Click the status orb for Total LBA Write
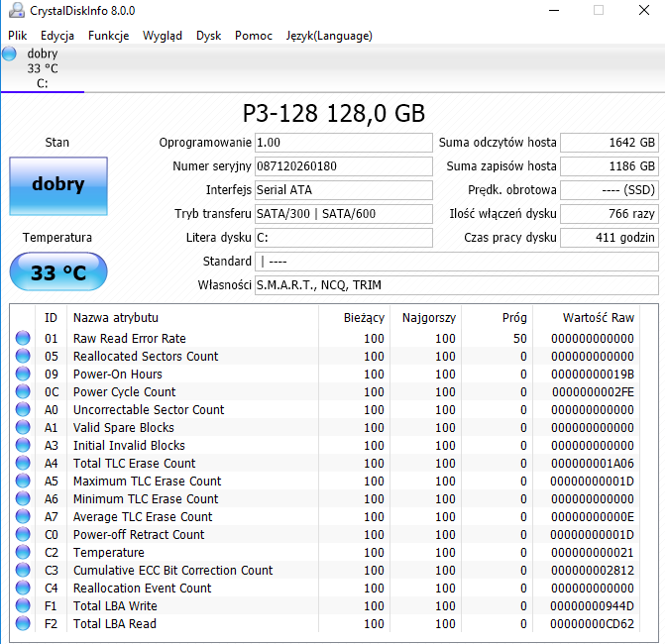668x644 pixels. tap(23, 605)
